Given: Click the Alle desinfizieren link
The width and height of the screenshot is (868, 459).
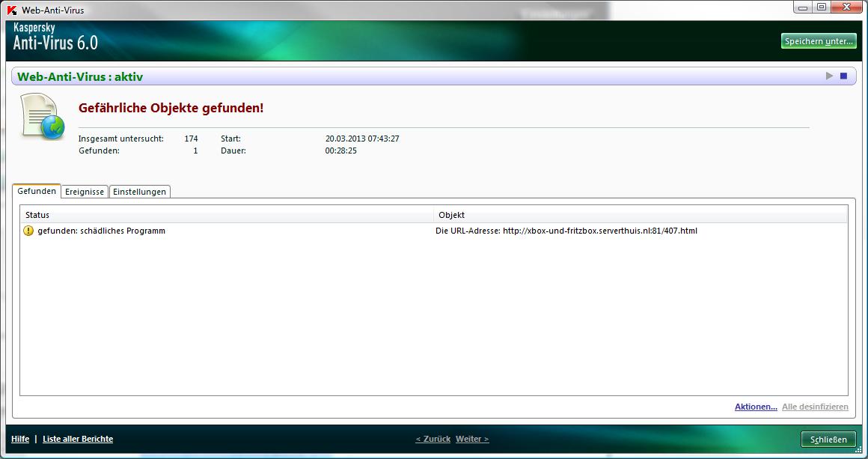Looking at the screenshot, I should (x=815, y=407).
